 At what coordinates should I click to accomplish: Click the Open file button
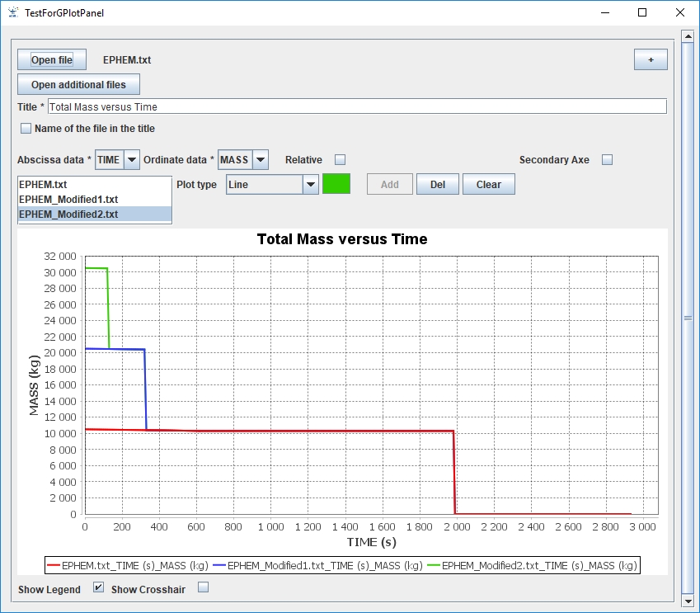(x=51, y=60)
